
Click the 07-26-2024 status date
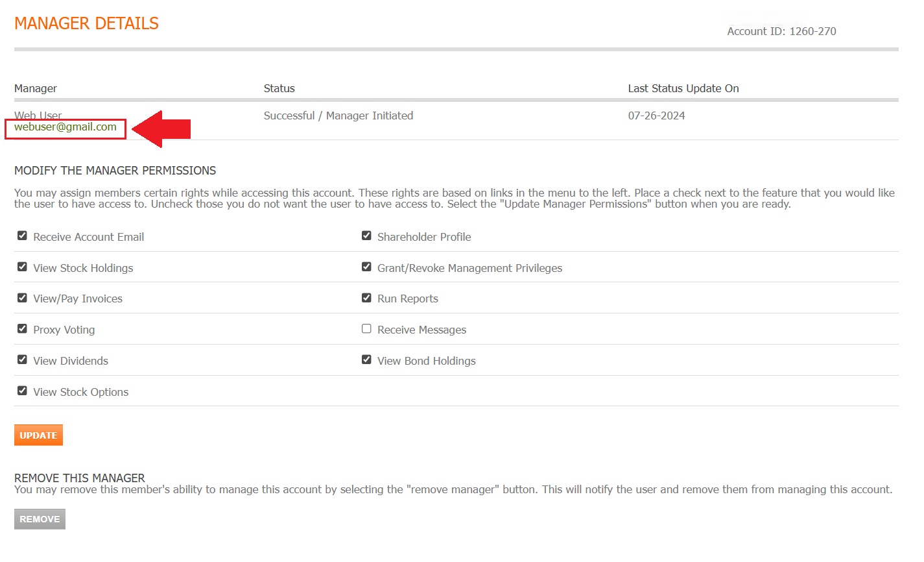(x=656, y=116)
